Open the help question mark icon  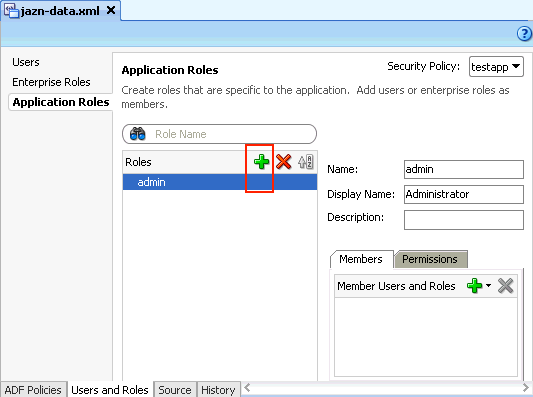point(524,33)
